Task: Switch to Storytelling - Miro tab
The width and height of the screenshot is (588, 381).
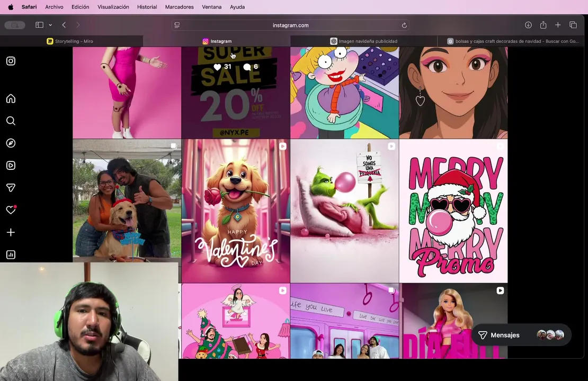Action: pos(72,41)
